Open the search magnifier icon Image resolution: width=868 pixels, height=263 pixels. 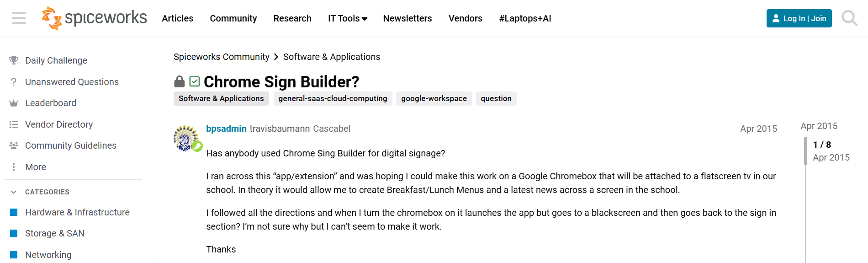(x=849, y=18)
